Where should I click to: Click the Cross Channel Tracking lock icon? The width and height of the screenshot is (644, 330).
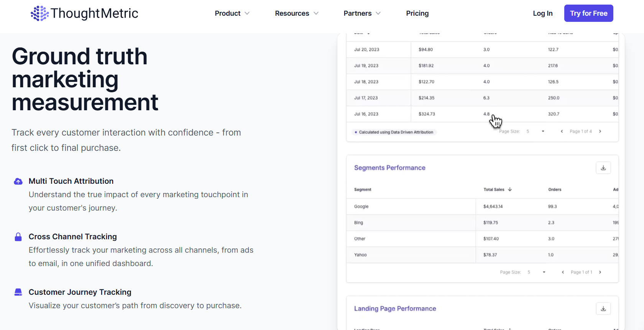pos(18,237)
